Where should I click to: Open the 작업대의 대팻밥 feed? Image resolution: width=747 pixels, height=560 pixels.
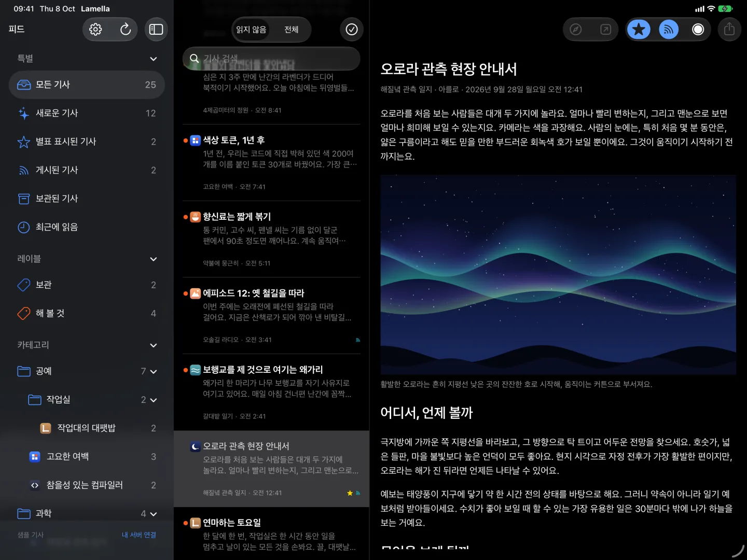click(87, 428)
